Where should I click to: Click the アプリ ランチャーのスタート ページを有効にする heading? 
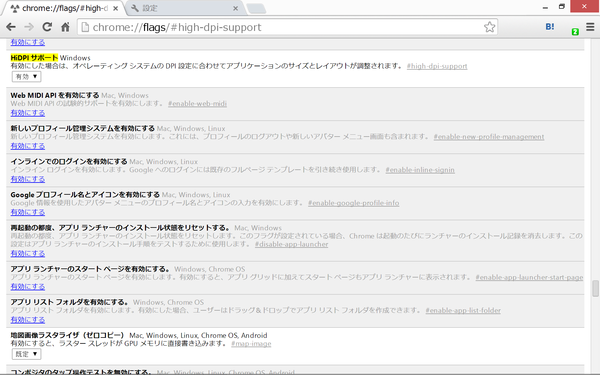90,269
